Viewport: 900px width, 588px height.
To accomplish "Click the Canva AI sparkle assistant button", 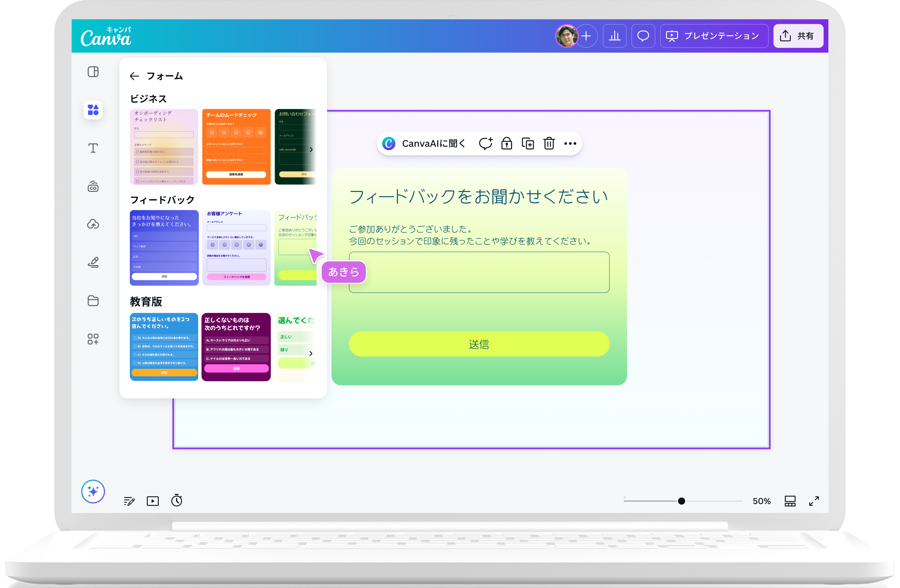I will pos(93,492).
